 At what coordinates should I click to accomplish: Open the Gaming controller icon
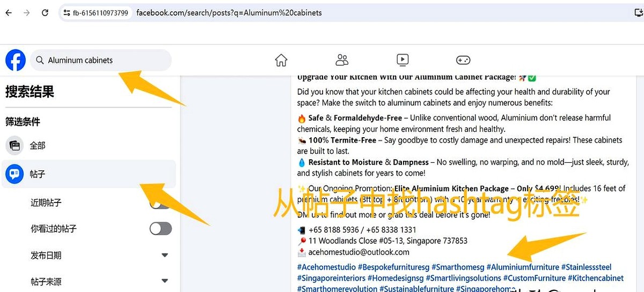point(463,60)
